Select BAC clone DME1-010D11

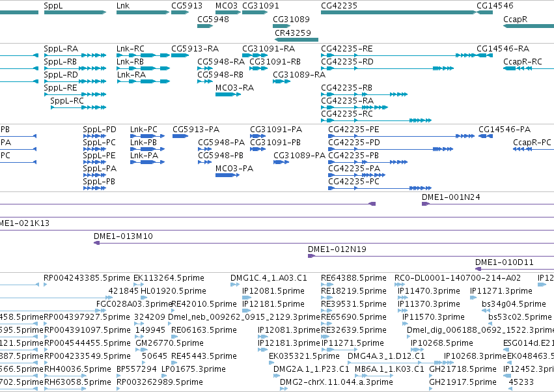(x=514, y=269)
